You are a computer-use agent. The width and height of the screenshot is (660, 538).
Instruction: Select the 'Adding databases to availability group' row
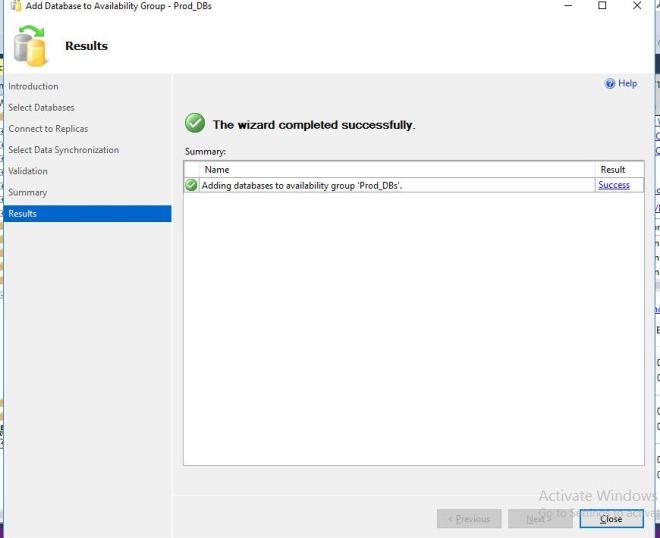302,185
